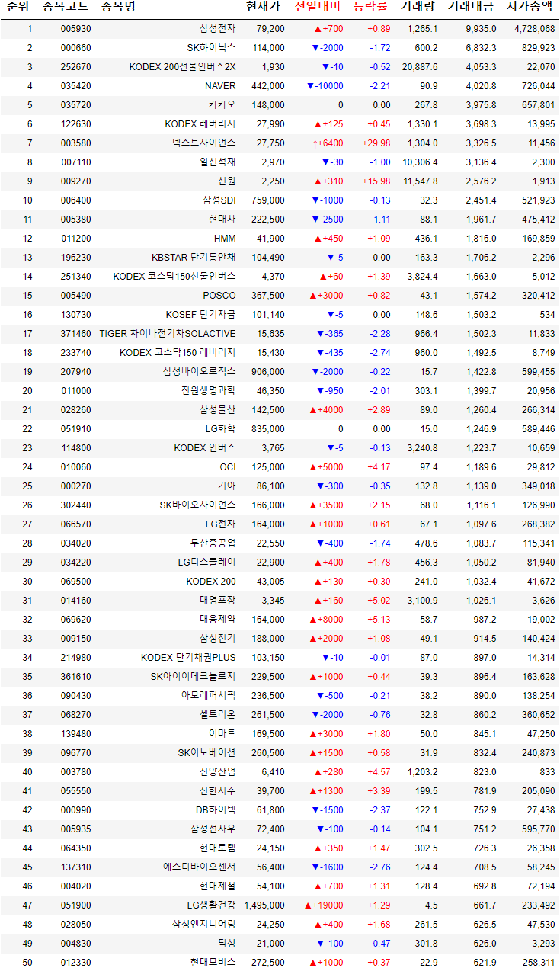This screenshot has height=968, width=560.
Task: Sort by the 현재가 column header
Action: (x=263, y=7)
